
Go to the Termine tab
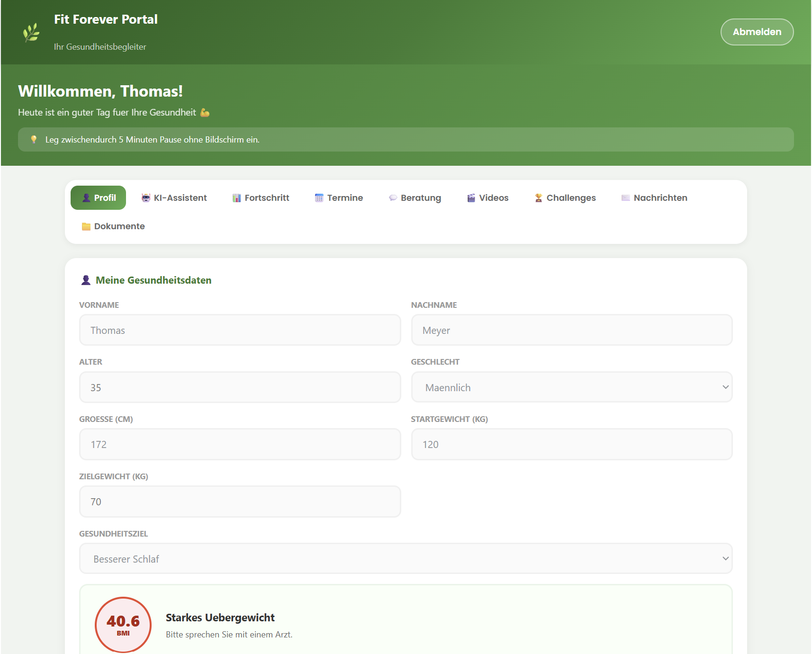339,198
